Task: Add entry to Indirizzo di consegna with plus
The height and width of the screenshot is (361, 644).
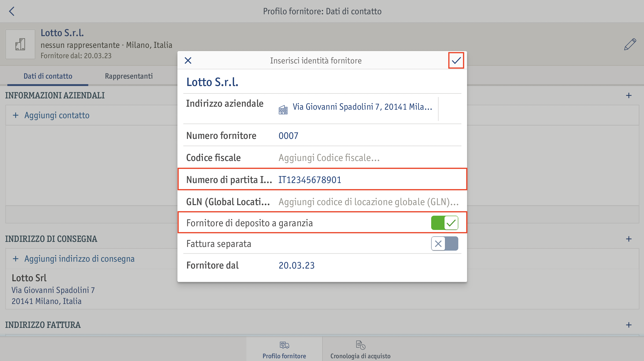Action: click(x=629, y=239)
